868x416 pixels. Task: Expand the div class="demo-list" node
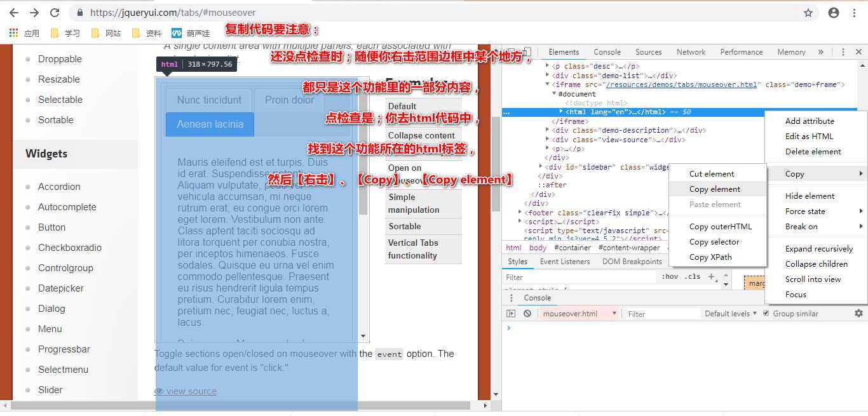[x=548, y=76]
